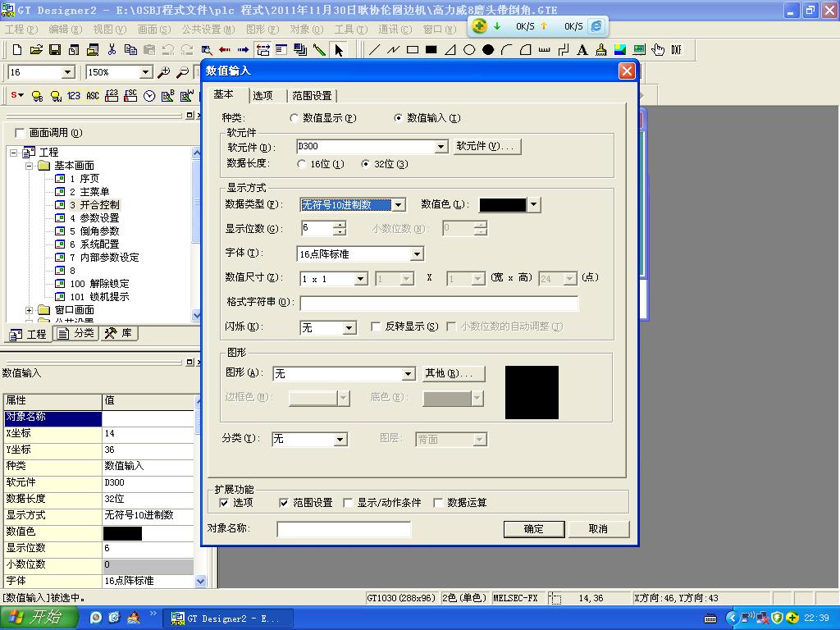
Task: Select the 16位 data length radio button
Action: pos(302,164)
